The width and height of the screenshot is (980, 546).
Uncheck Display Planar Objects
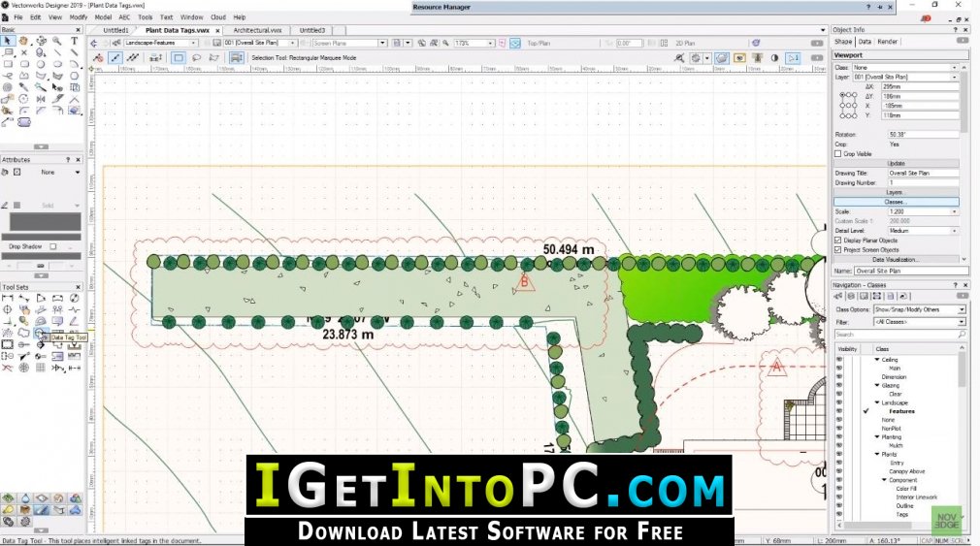pos(838,240)
